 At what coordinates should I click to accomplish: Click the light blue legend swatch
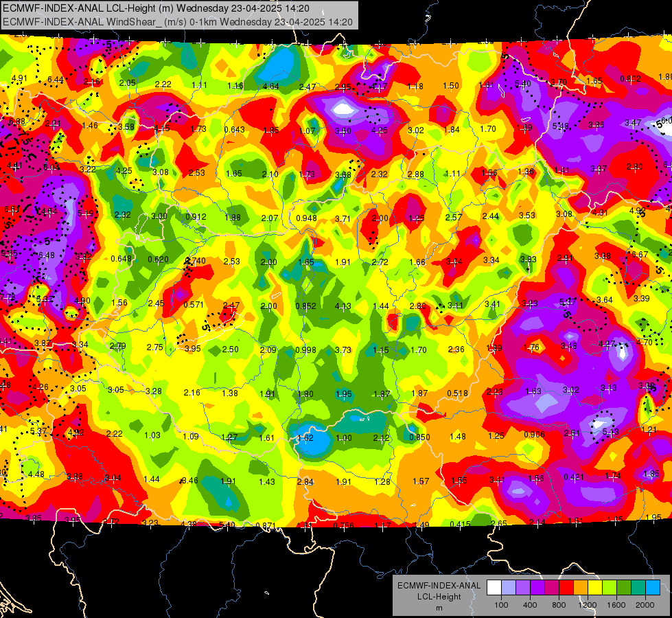pyautogui.click(x=653, y=587)
